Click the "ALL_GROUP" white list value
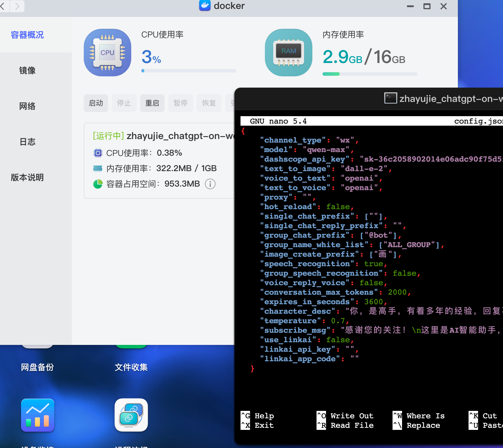The width and height of the screenshot is (503, 448). click(409, 244)
